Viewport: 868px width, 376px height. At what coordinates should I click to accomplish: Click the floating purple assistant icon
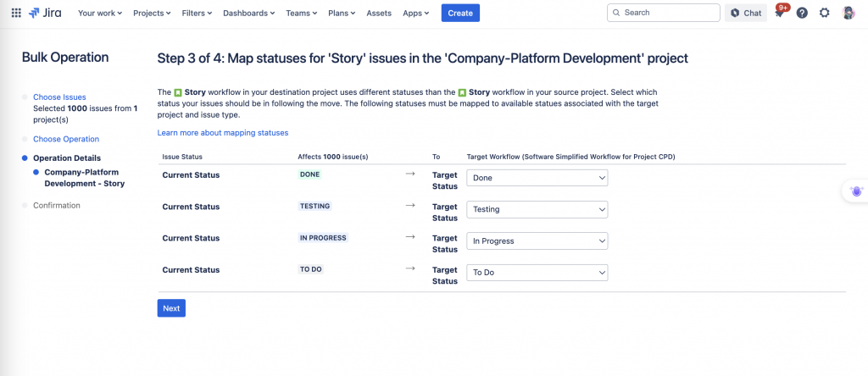click(x=856, y=191)
